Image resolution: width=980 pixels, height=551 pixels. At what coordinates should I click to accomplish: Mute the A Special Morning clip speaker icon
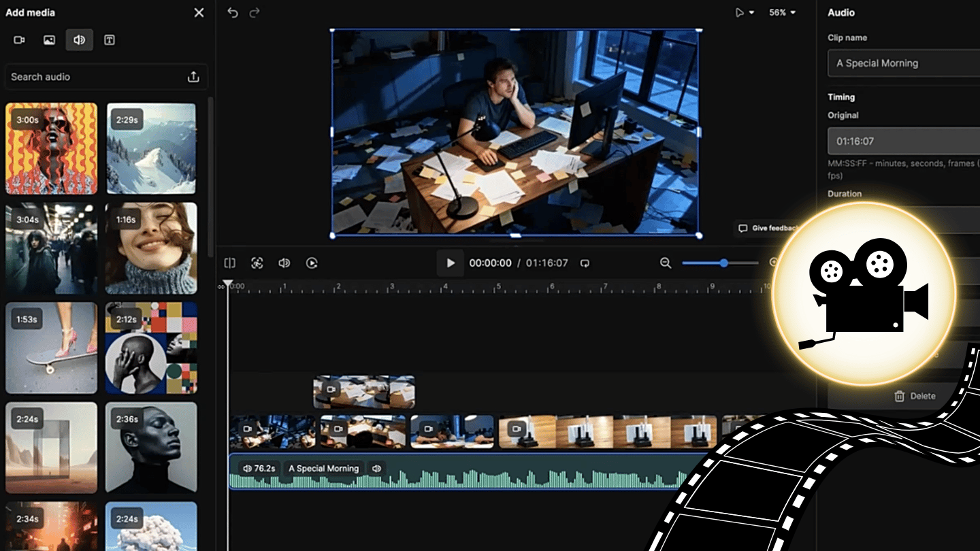(x=376, y=469)
